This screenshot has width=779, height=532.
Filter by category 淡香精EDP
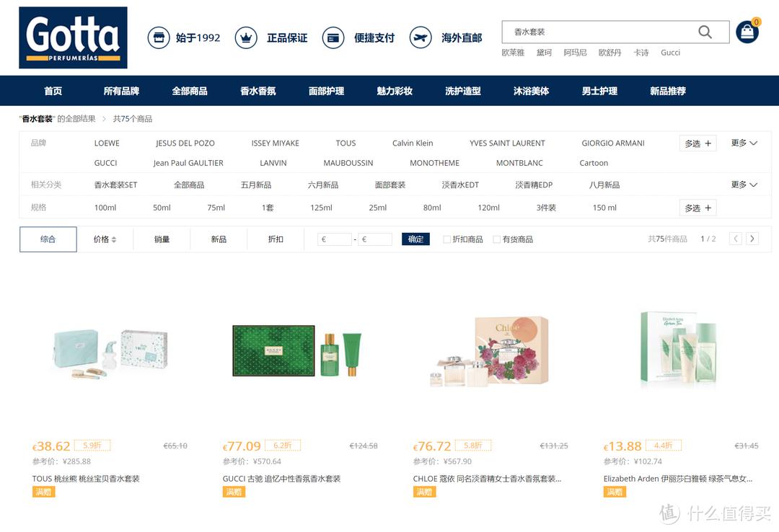click(534, 185)
